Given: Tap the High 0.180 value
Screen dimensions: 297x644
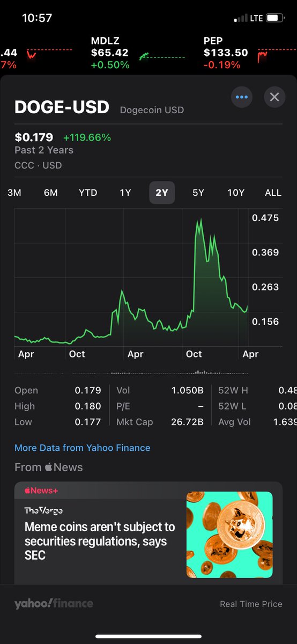Looking at the screenshot, I should click(87, 406).
